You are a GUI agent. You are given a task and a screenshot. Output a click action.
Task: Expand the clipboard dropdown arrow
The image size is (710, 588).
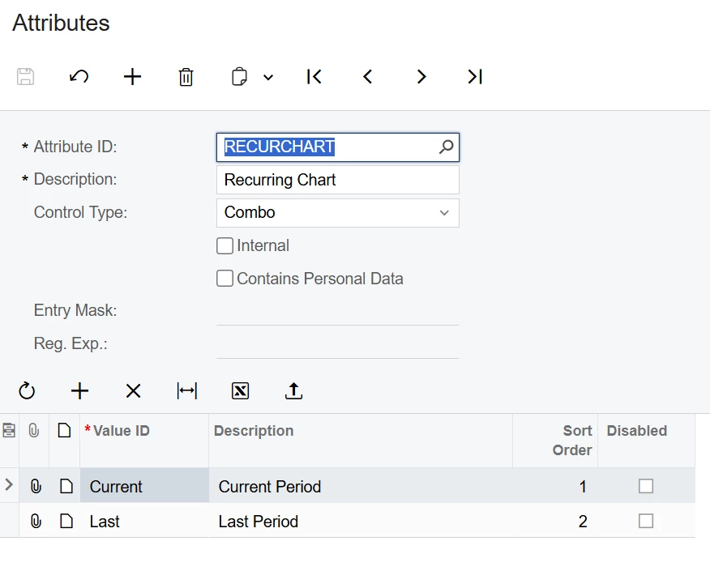click(x=268, y=78)
